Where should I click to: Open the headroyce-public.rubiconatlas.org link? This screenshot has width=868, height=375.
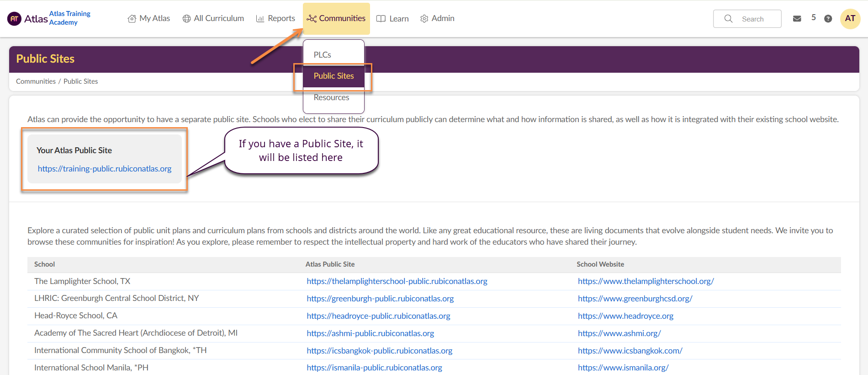[378, 316]
